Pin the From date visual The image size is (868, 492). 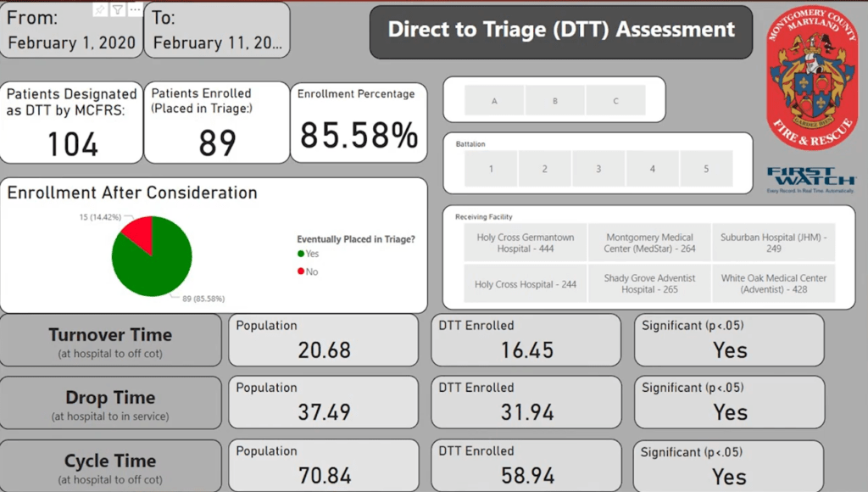point(101,9)
